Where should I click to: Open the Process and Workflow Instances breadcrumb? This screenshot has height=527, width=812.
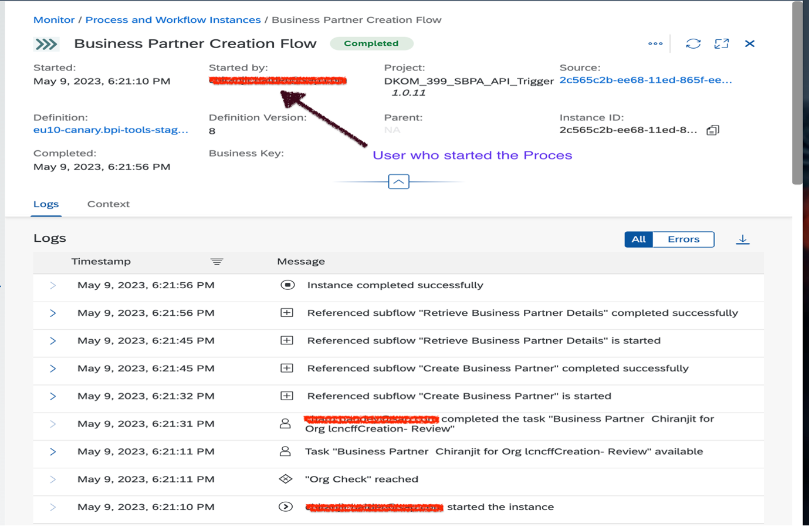tap(172, 19)
